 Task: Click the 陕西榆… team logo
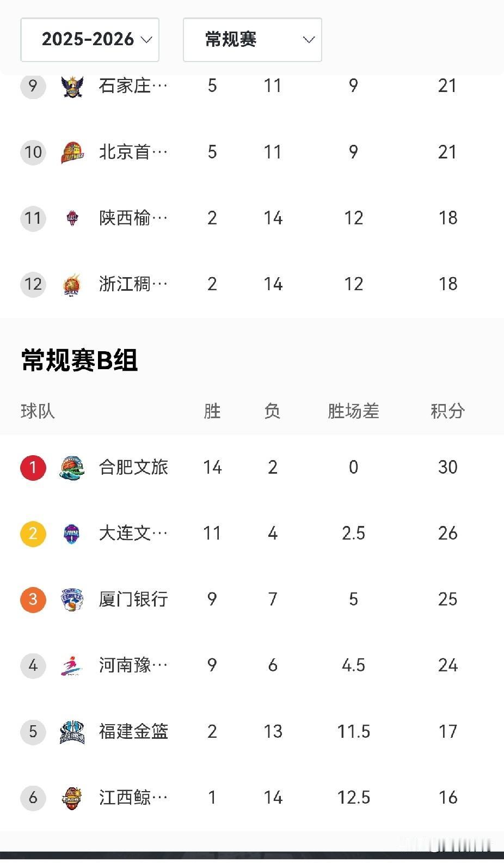point(72,218)
